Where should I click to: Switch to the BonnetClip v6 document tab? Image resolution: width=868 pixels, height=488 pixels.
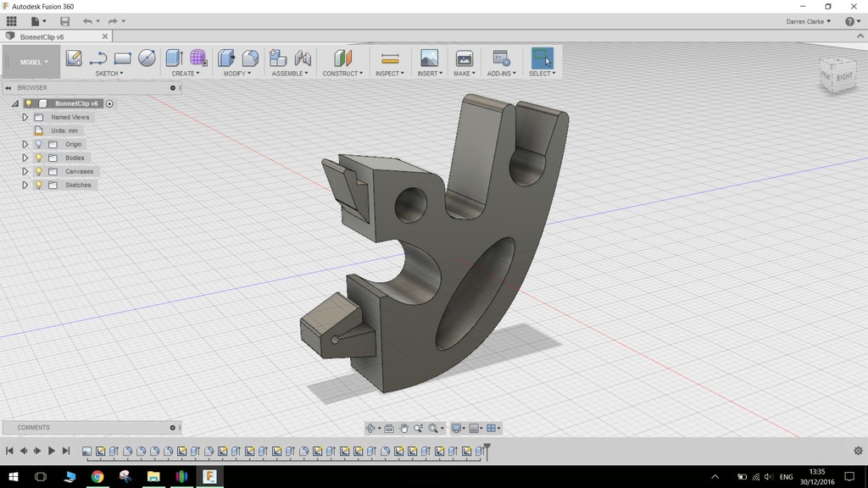click(42, 36)
